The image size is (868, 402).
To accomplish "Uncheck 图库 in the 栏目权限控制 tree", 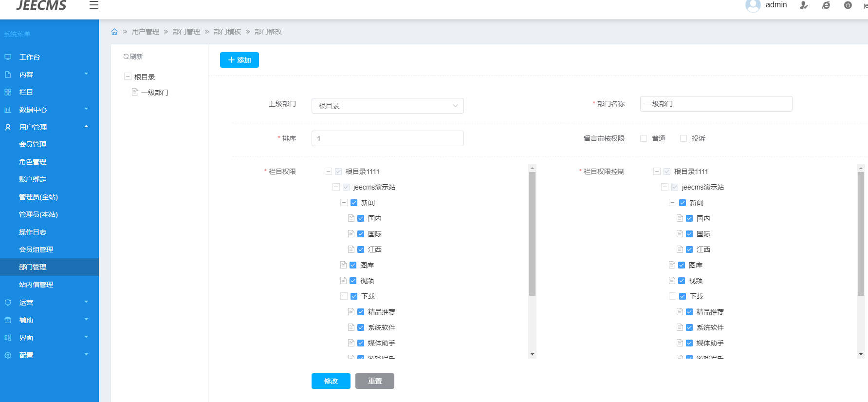I will click(682, 265).
